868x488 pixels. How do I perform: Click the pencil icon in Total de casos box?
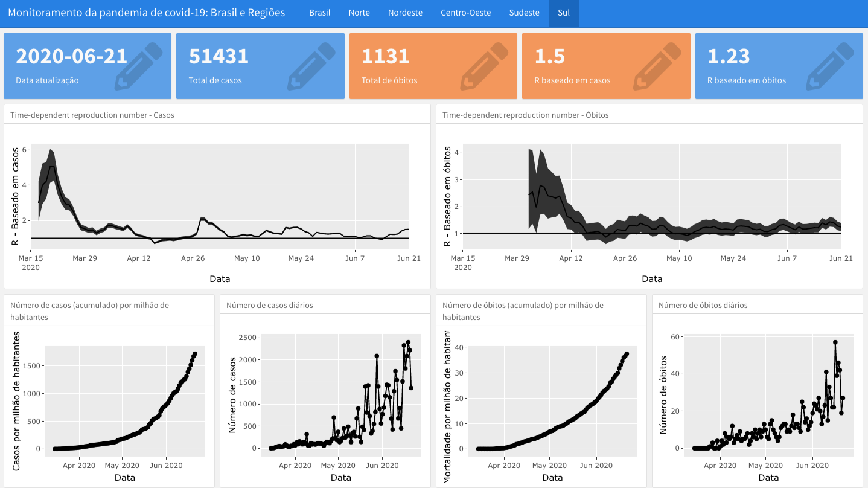(311, 66)
